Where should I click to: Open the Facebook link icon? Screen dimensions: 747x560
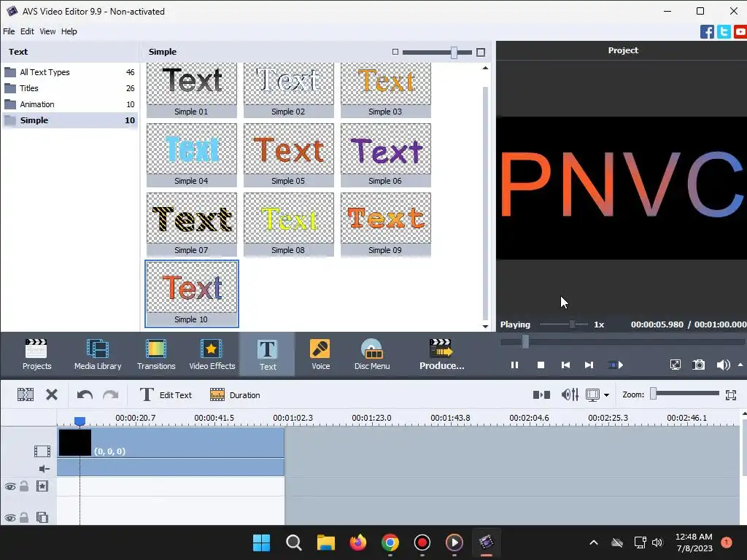pyautogui.click(x=707, y=32)
